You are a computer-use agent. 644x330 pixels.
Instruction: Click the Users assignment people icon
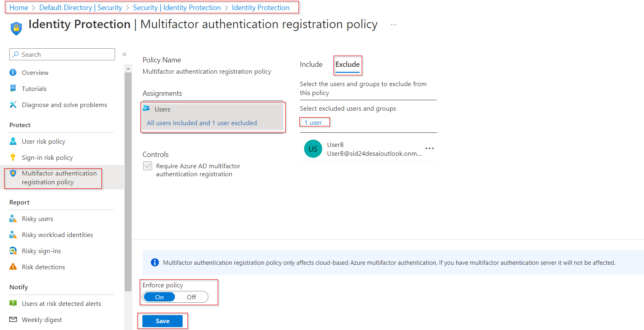pyautogui.click(x=146, y=108)
